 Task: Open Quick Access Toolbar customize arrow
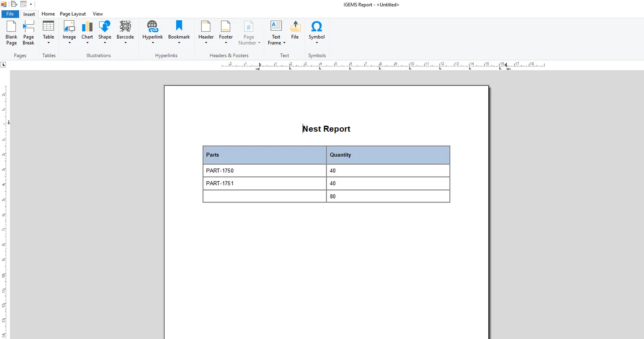click(31, 4)
